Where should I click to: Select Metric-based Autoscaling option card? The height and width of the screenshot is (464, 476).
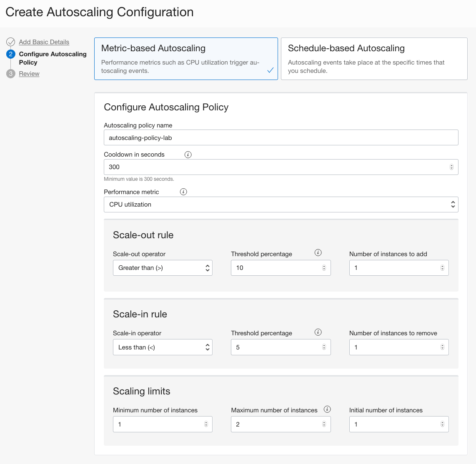(x=186, y=59)
